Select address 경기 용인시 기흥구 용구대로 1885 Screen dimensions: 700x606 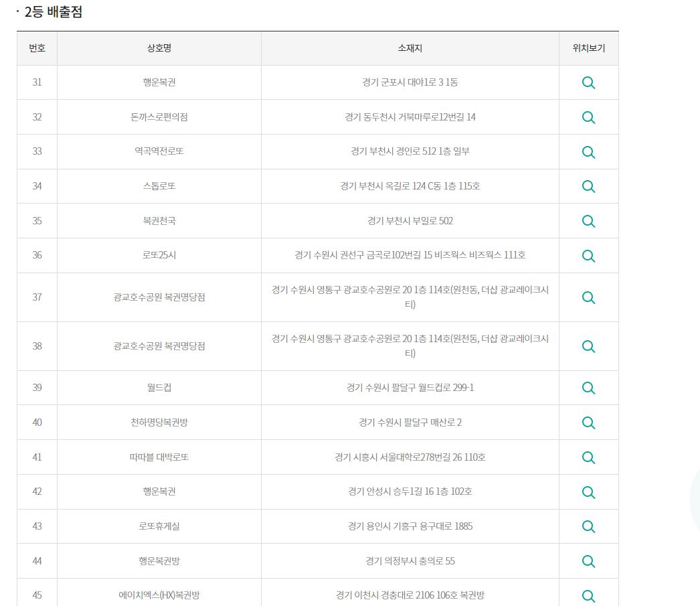pos(410,526)
